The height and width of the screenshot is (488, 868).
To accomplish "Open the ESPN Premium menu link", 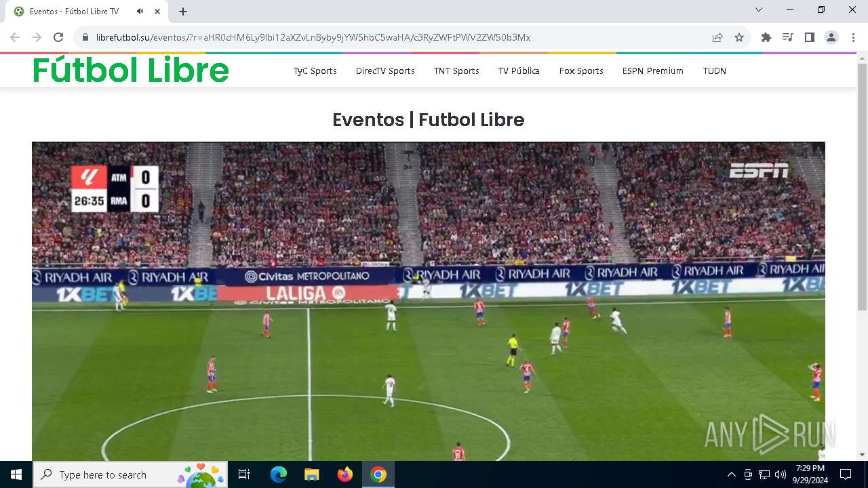I will tap(653, 70).
